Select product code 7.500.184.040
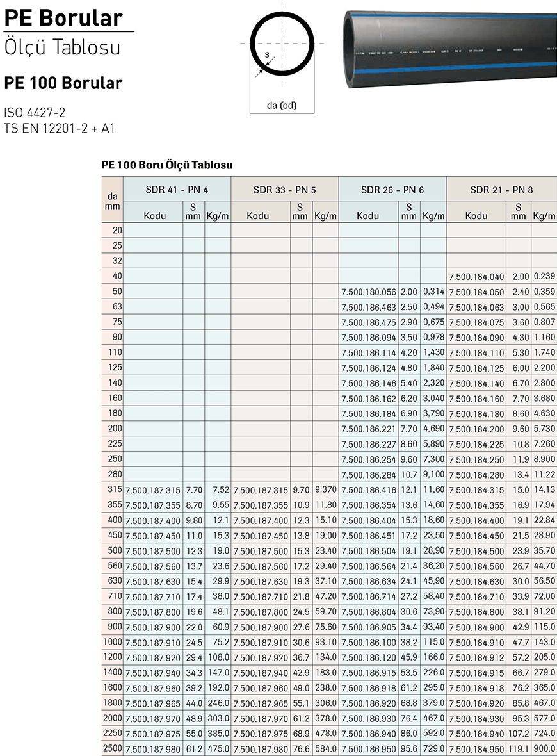The image size is (557, 756). [x=476, y=277]
